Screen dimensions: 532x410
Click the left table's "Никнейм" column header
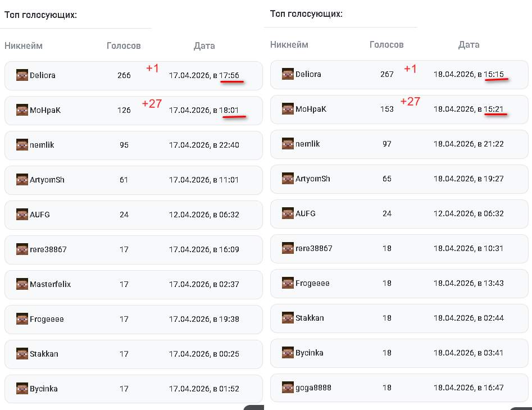[24, 45]
